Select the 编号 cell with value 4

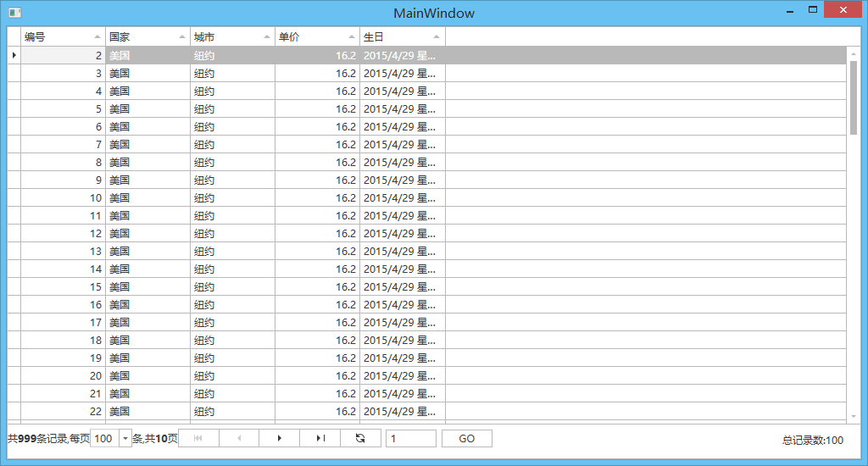coord(63,91)
